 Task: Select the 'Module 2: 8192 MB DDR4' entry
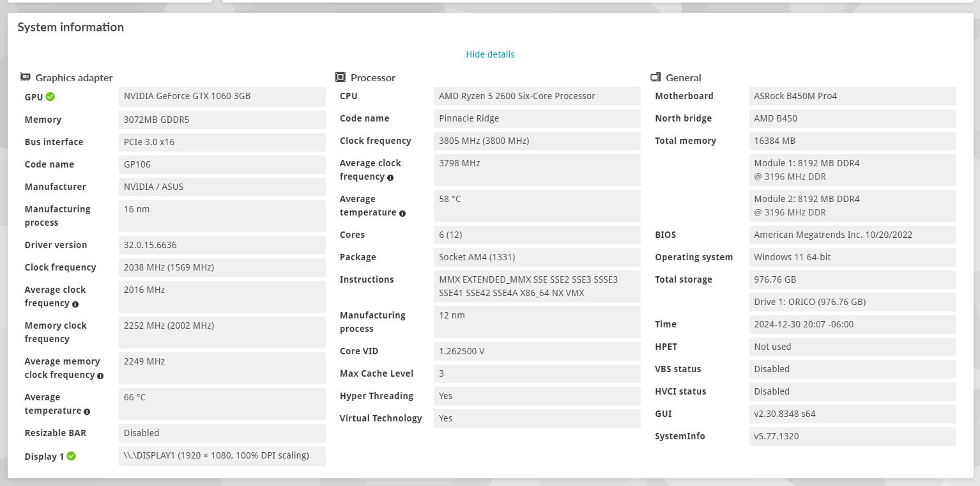[852, 206]
